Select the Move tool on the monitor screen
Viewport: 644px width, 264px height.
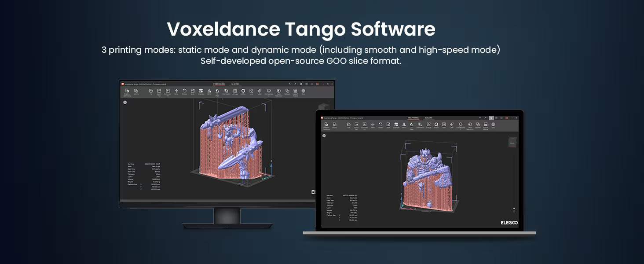pos(176,91)
